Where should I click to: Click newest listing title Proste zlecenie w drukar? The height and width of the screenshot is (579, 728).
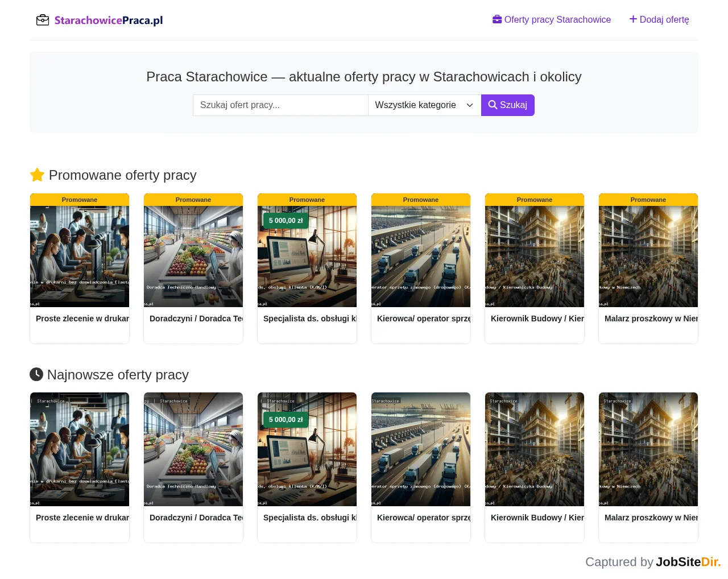pyautogui.click(x=82, y=518)
